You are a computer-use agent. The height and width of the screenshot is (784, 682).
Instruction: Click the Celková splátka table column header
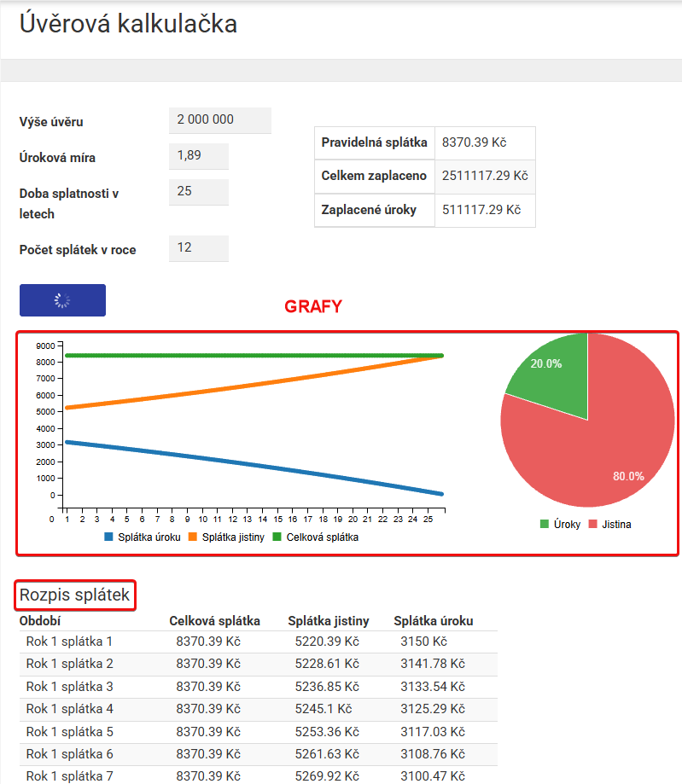214,621
